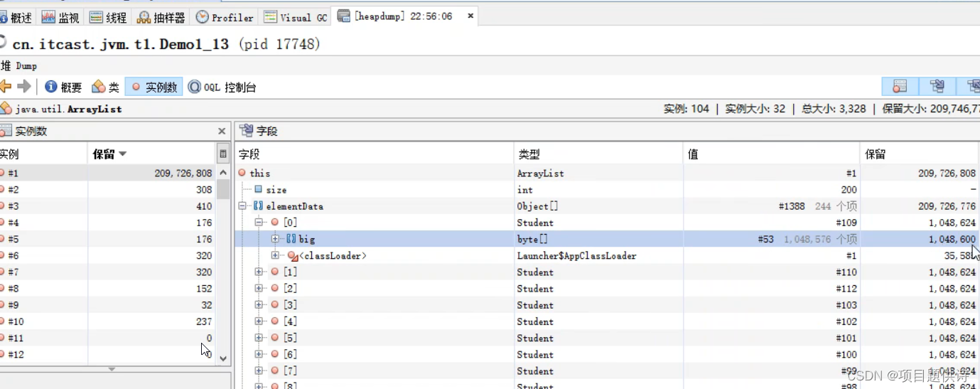This screenshot has width=980, height=389.
Task: Toggle the first panel view button at right
Action: [900, 87]
